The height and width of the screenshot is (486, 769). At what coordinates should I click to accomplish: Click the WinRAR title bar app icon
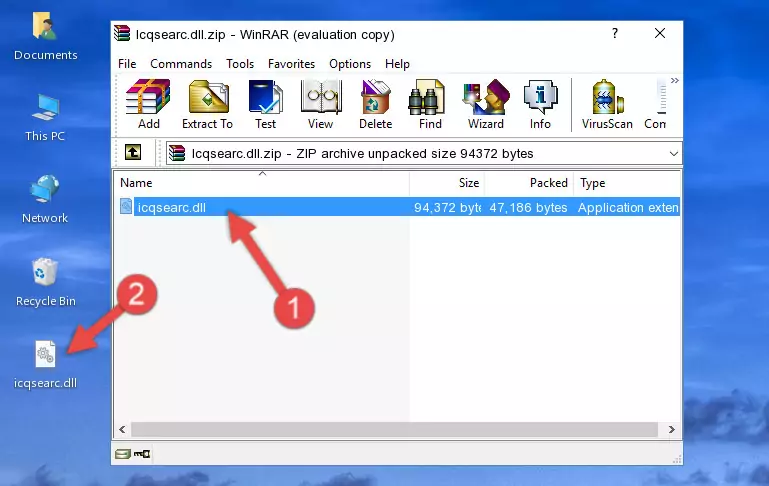[x=122, y=33]
